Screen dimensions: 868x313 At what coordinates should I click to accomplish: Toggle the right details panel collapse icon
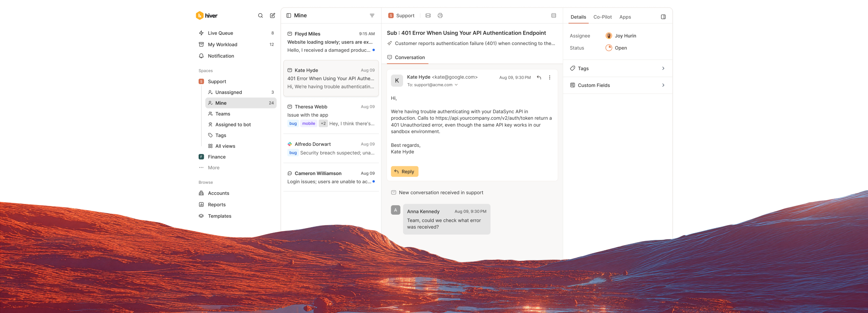point(663,17)
